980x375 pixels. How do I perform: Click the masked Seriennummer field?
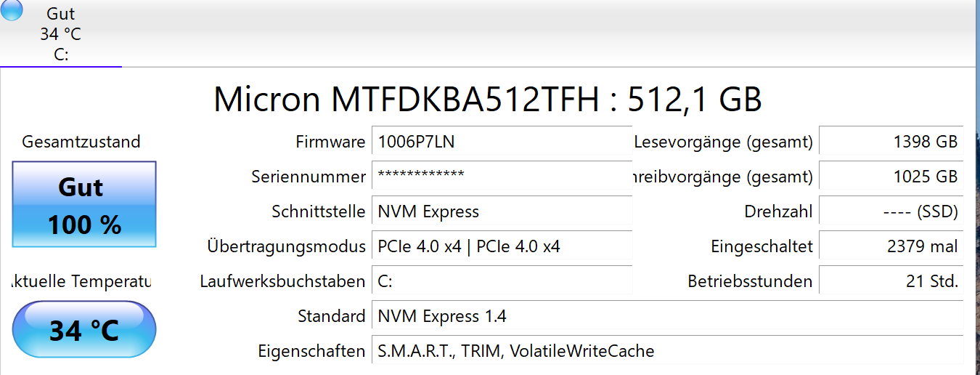click(x=501, y=177)
